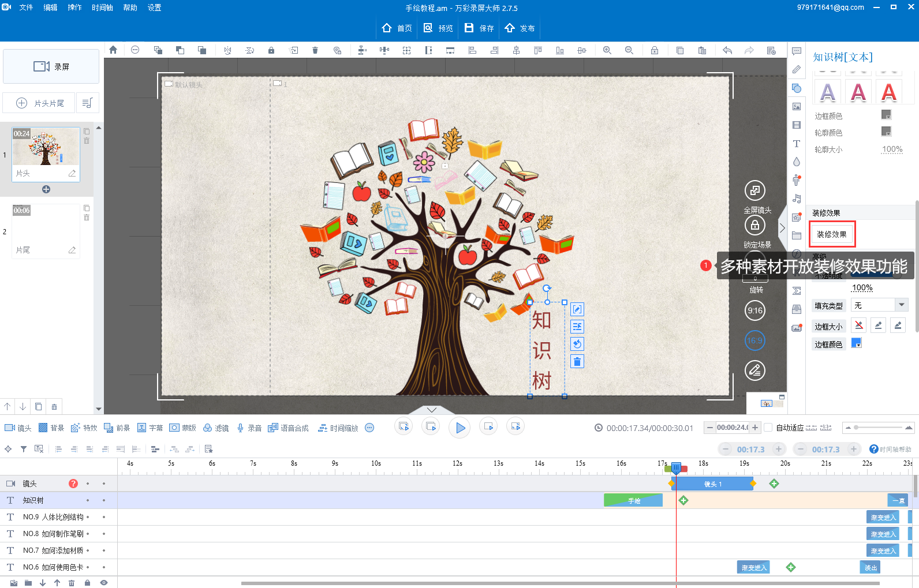This screenshot has width=919, height=588.
Task: Click the undo arrow icon
Action: click(727, 50)
